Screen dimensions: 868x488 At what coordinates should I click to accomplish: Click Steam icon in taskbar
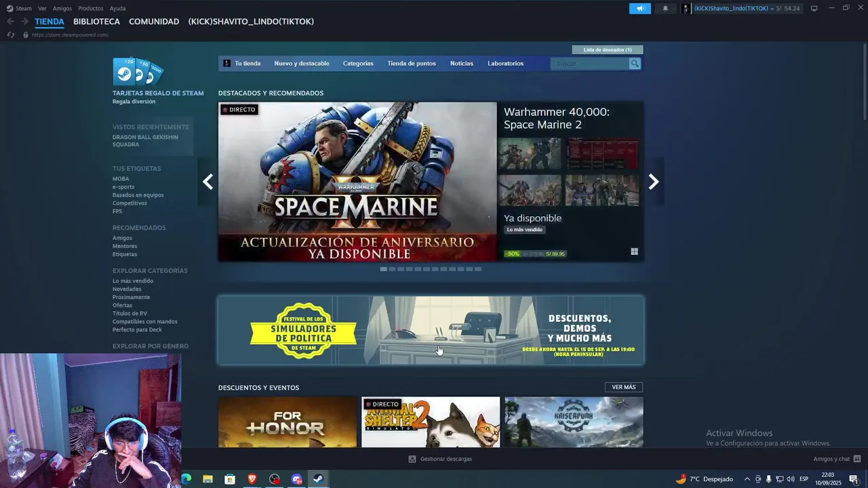(318, 479)
